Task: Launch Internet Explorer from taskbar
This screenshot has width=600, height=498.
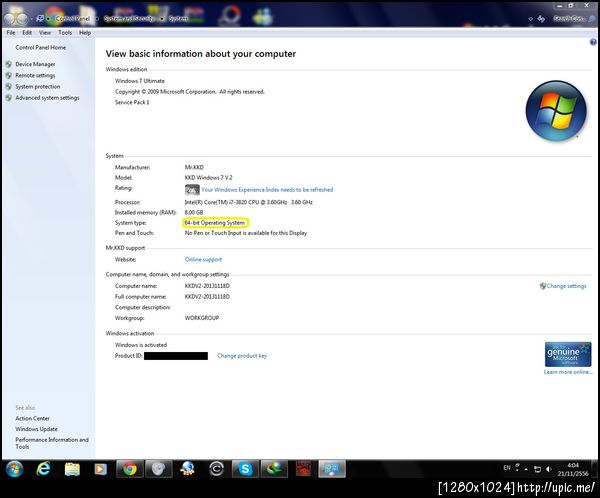Action: coord(44,469)
